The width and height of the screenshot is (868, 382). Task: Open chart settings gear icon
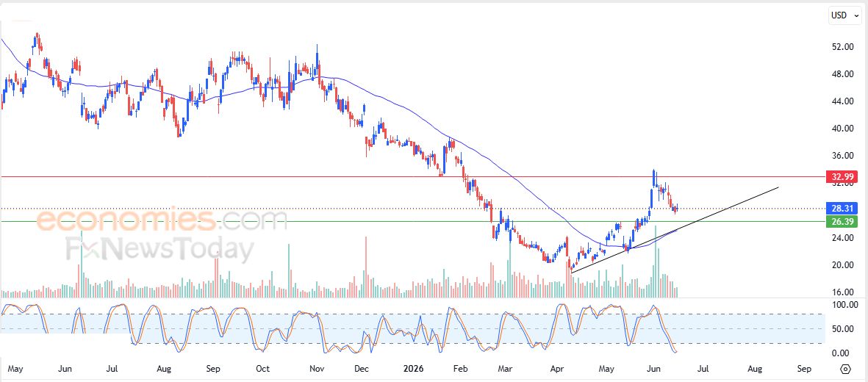tap(844, 369)
